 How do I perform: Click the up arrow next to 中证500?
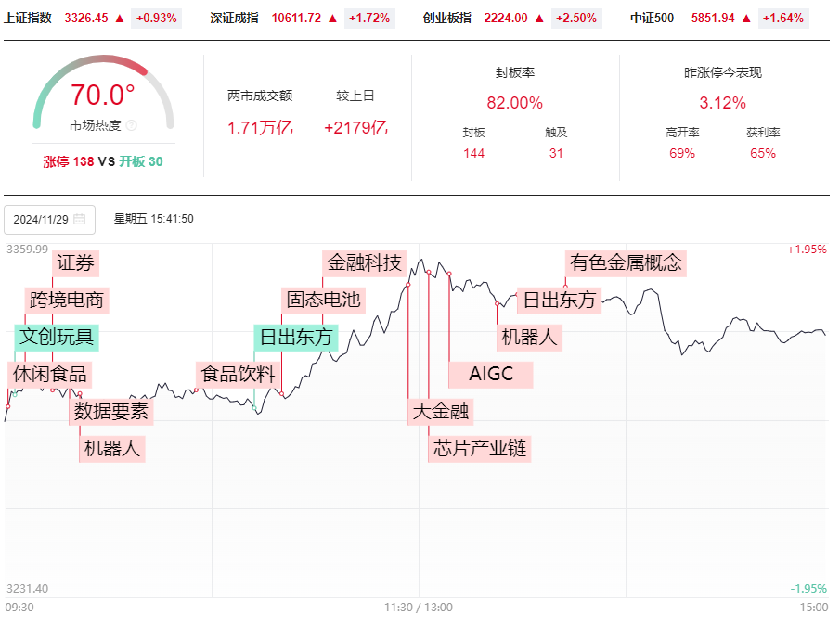click(x=746, y=19)
